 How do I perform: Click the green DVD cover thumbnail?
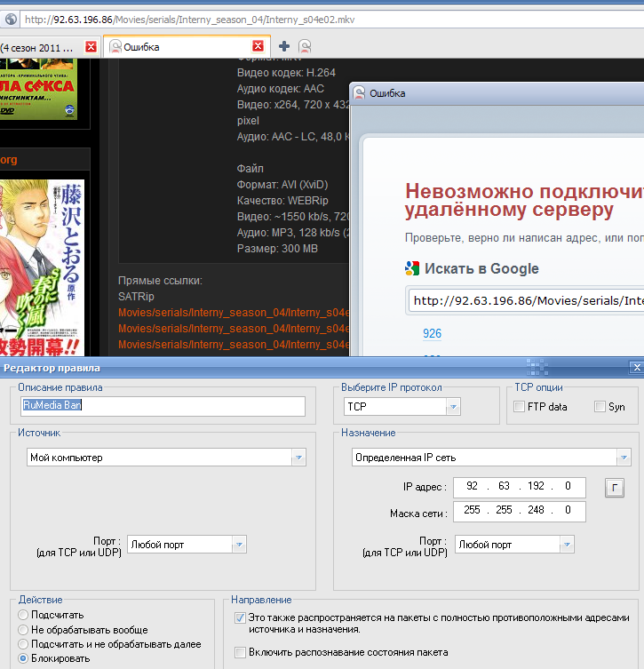point(38,89)
